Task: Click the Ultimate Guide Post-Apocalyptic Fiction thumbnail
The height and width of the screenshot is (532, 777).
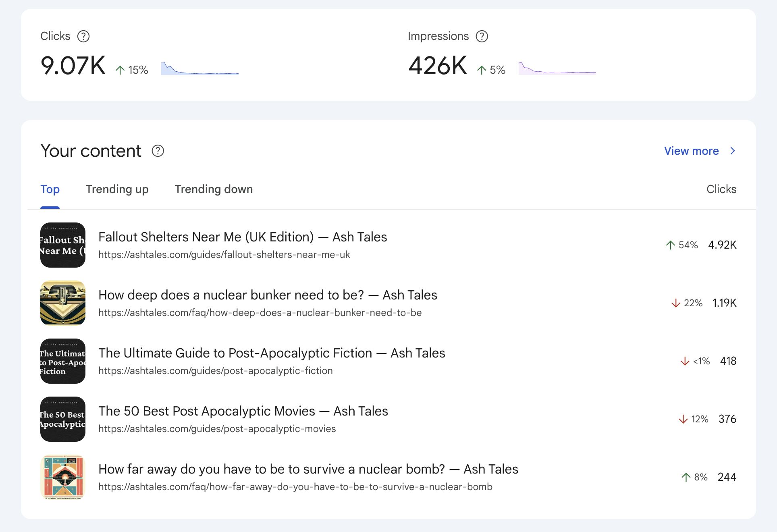Action: click(x=63, y=361)
